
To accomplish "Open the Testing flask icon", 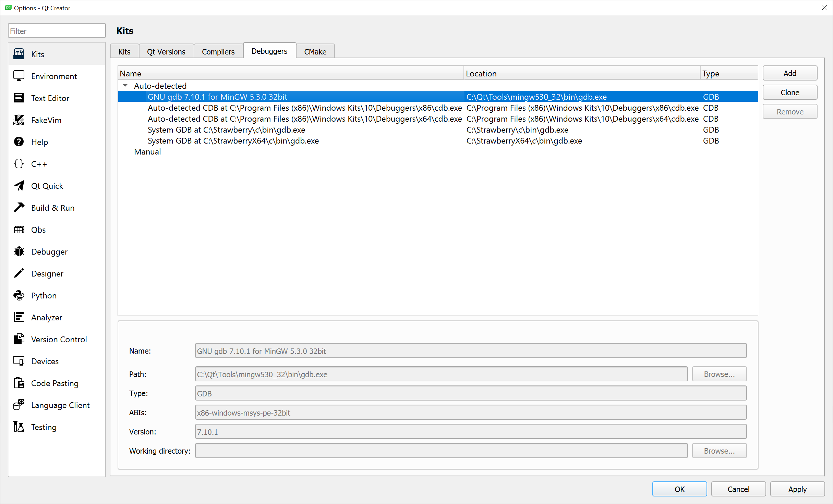I will (19, 427).
